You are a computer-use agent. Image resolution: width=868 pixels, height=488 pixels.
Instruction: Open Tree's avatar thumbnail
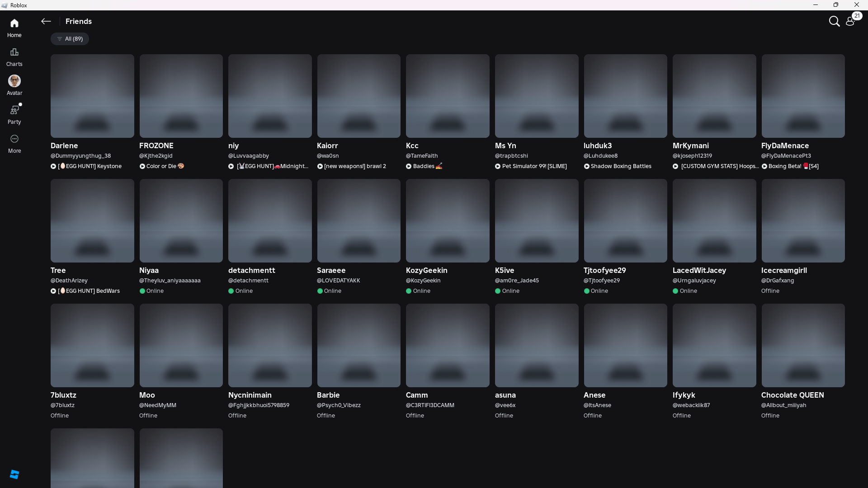[92, 221]
